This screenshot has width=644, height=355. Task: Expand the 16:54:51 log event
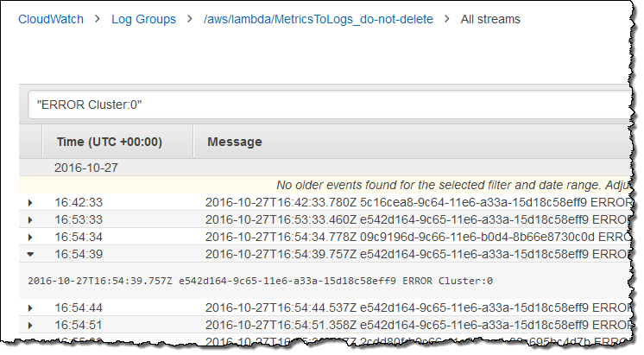(31, 325)
